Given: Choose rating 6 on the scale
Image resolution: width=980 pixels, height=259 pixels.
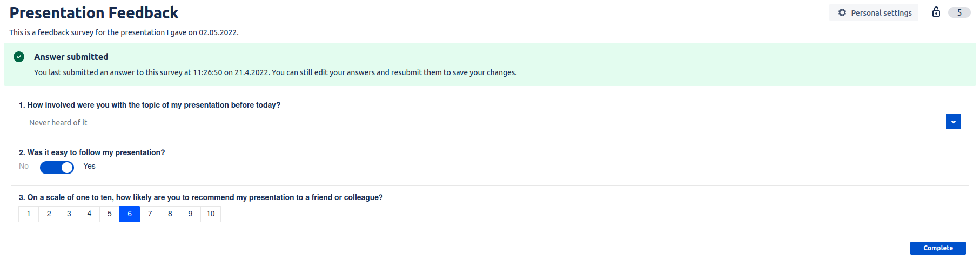Looking at the screenshot, I should pos(130,214).
